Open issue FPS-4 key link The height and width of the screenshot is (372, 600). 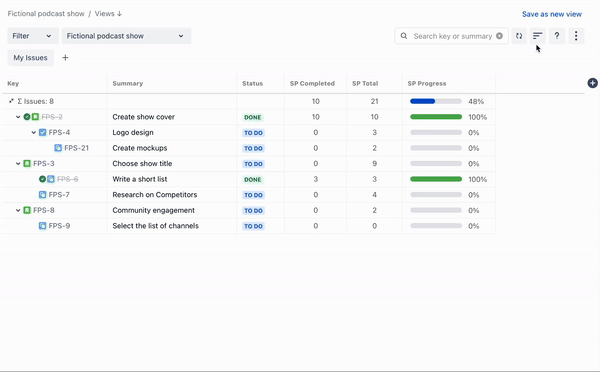pyautogui.click(x=59, y=132)
